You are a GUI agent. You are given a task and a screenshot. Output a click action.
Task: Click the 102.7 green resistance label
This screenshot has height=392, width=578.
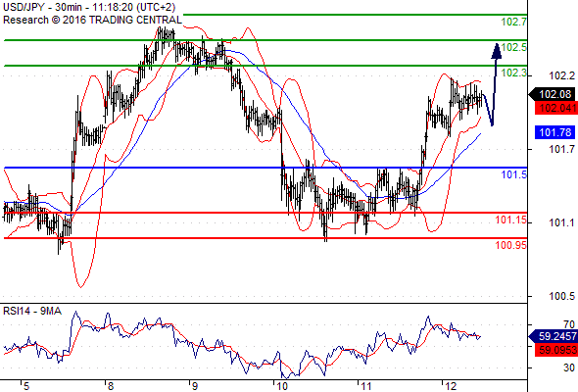514,22
